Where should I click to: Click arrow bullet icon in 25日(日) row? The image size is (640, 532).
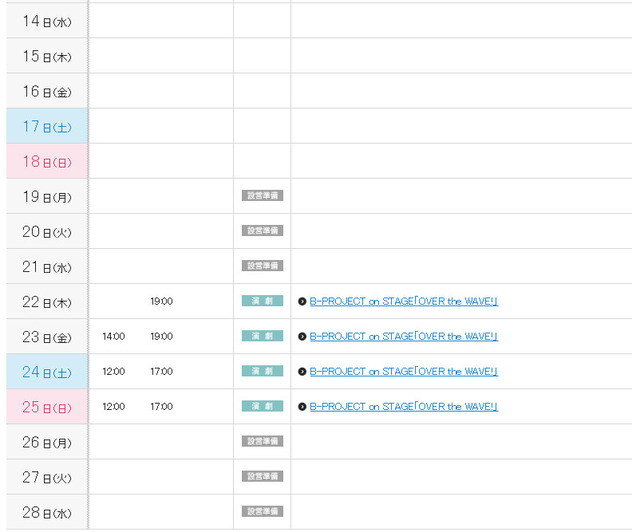(x=302, y=407)
